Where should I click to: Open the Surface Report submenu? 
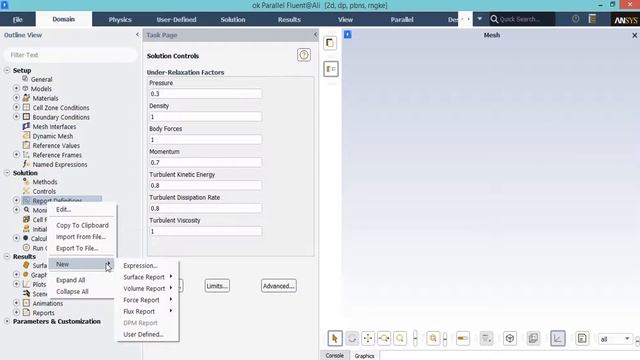pos(148,277)
